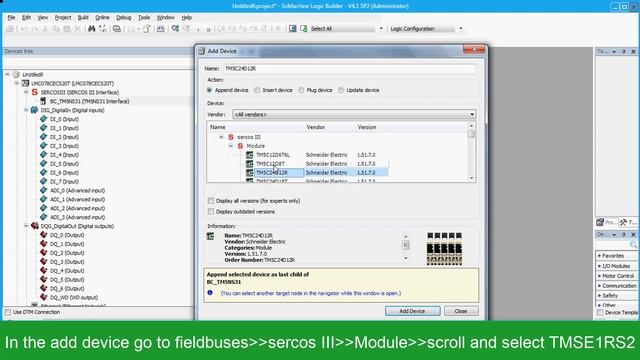Select the Plug device radio button
The width and height of the screenshot is (640, 360).
coord(301,90)
